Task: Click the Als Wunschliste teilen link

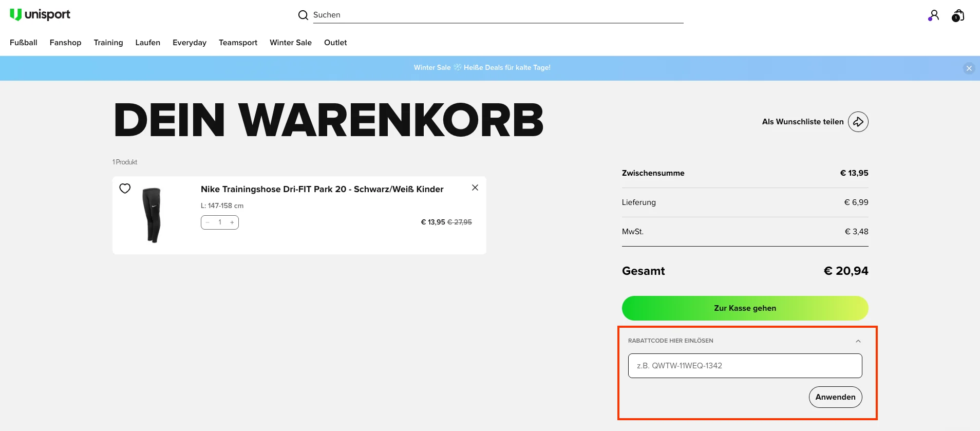Action: [803, 122]
